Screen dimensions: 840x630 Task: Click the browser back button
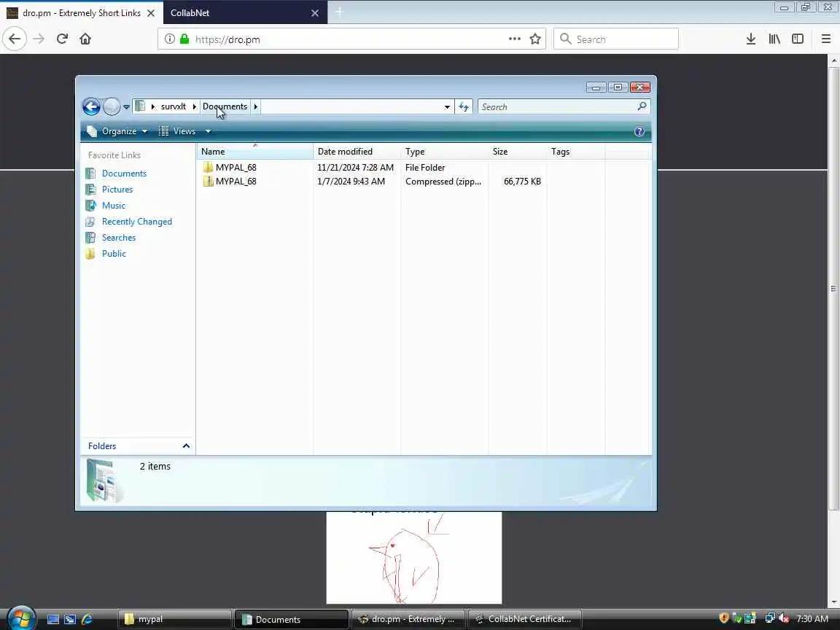coord(15,39)
